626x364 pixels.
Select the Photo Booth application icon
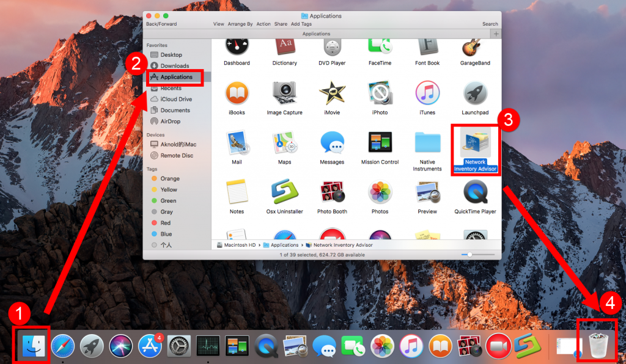[332, 192]
